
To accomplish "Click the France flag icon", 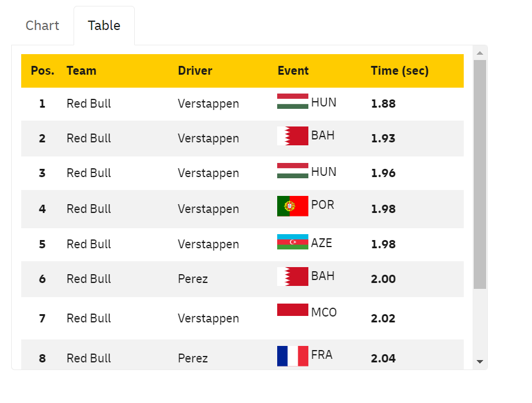I will (x=292, y=356).
